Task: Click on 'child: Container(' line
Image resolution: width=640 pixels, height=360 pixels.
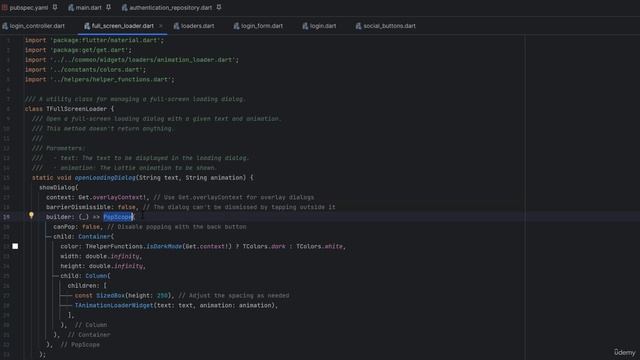Action: click(x=84, y=236)
